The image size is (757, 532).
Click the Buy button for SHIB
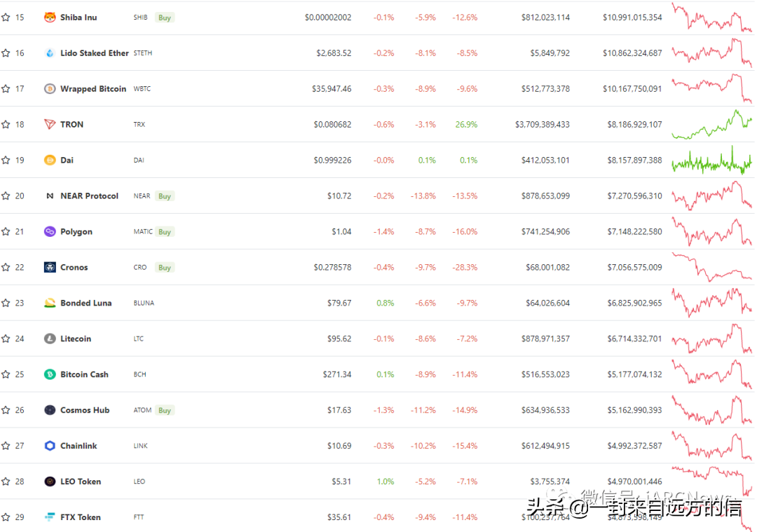(164, 17)
